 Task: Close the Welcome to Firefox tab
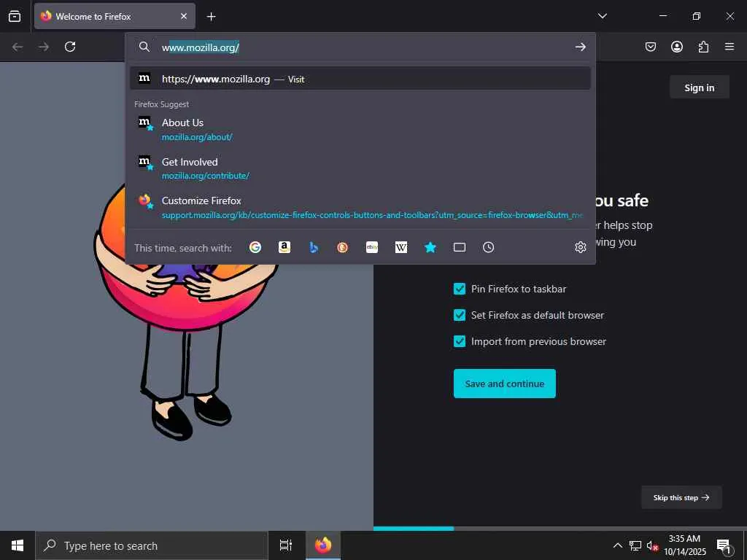[x=184, y=16]
